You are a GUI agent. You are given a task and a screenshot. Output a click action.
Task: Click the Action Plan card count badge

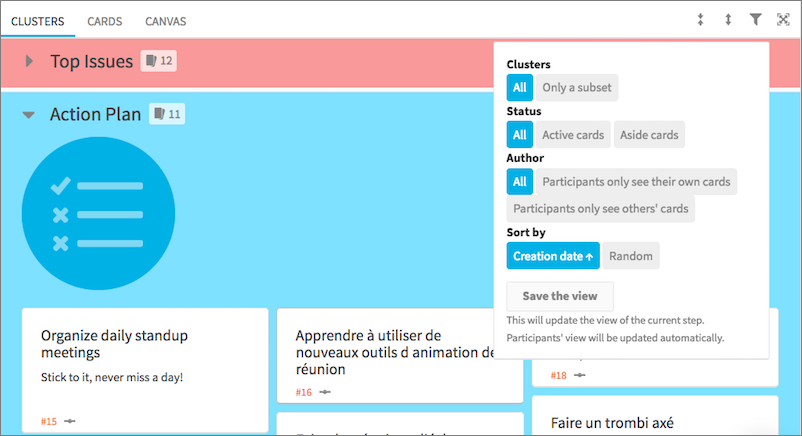point(167,114)
